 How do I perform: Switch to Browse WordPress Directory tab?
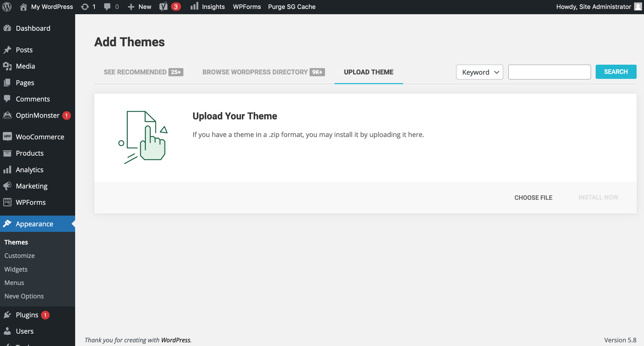264,72
